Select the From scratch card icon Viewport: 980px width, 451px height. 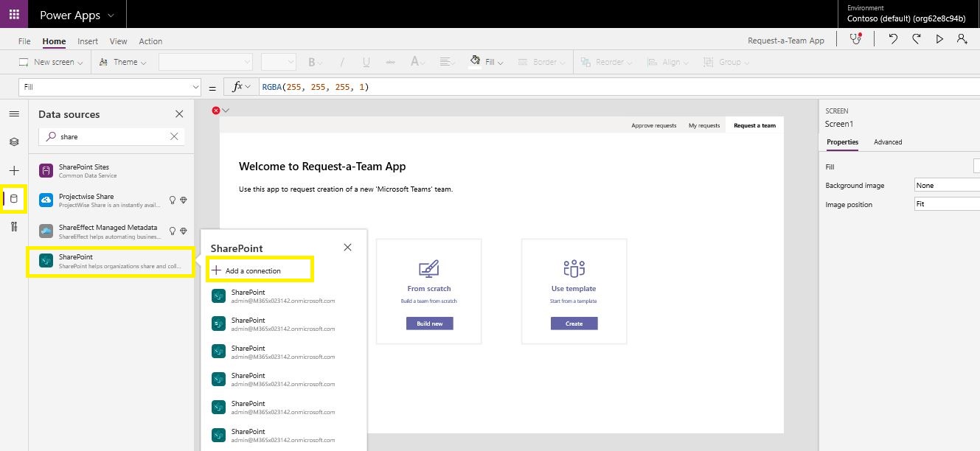[x=428, y=269]
